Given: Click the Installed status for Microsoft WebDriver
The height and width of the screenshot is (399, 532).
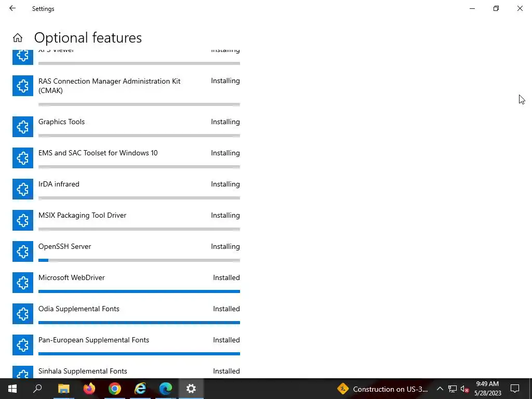Looking at the screenshot, I should [x=227, y=278].
